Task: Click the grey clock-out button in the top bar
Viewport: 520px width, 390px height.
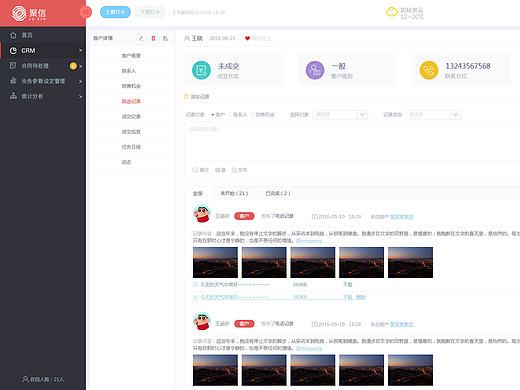Action: [150, 12]
